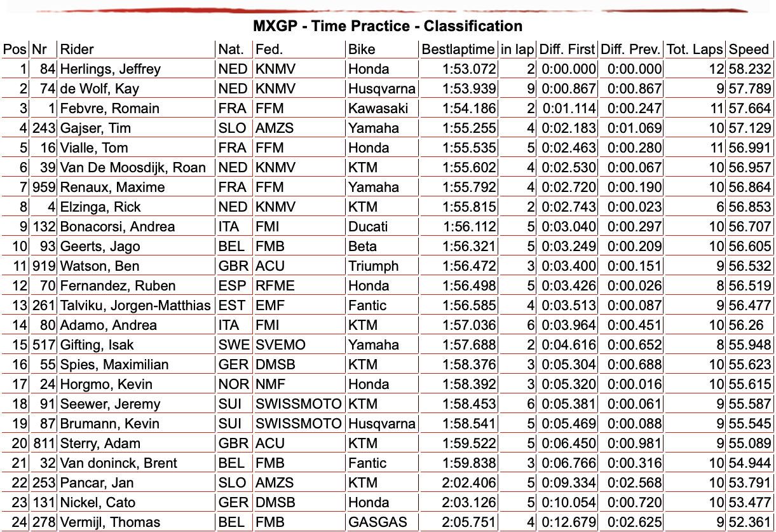Select the Ducati bike cell

tap(368, 227)
